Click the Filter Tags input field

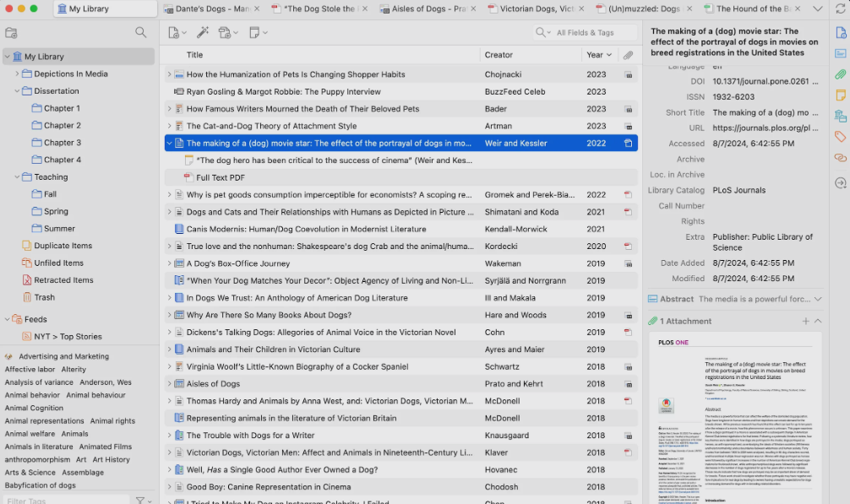tap(66, 501)
